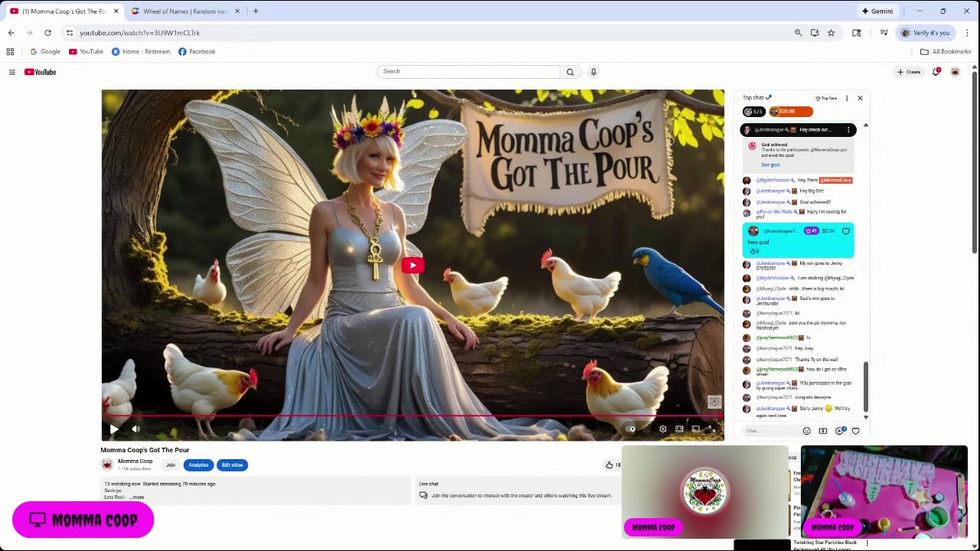This screenshot has height=551, width=980.
Task: Open the YouTube bookmark in bookmarks bar
Action: tap(86, 52)
